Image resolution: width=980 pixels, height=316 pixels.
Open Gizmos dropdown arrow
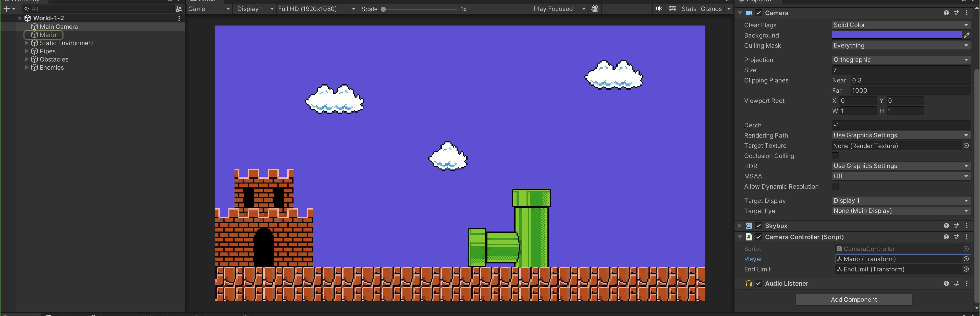point(729,9)
